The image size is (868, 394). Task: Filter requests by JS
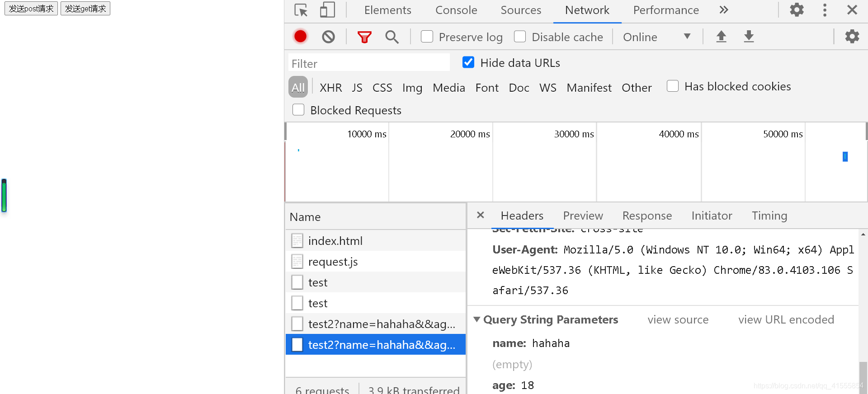[357, 88]
